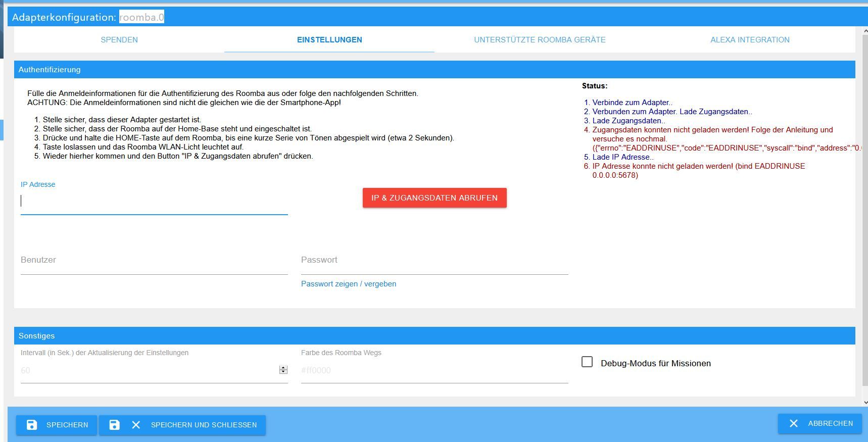Click instruction 'Stelle sicher, dass dieser Adapter gestartet ist.'
Viewport: 868px width, 442px height.
click(122, 120)
